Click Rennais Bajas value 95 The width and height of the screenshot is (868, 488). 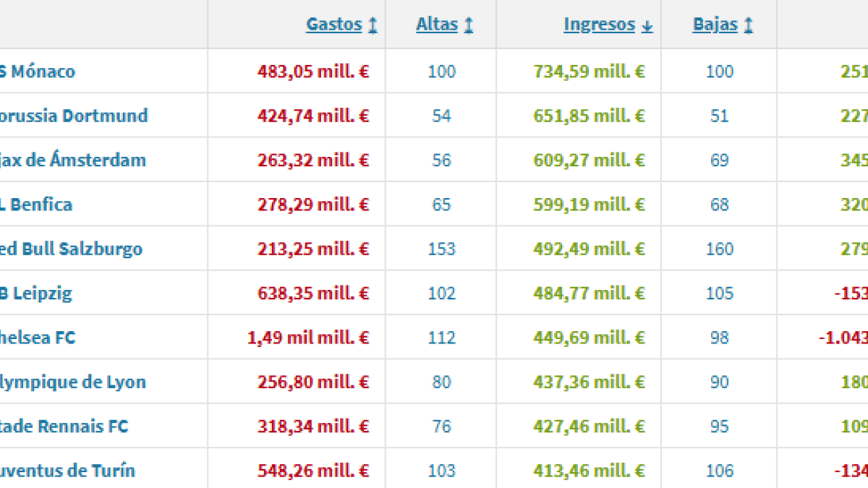pyautogui.click(x=719, y=427)
